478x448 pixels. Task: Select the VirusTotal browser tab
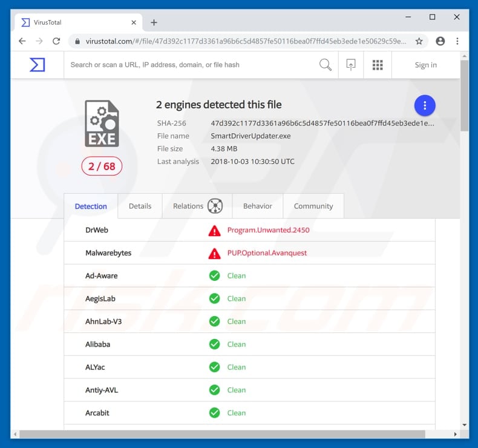[78, 22]
